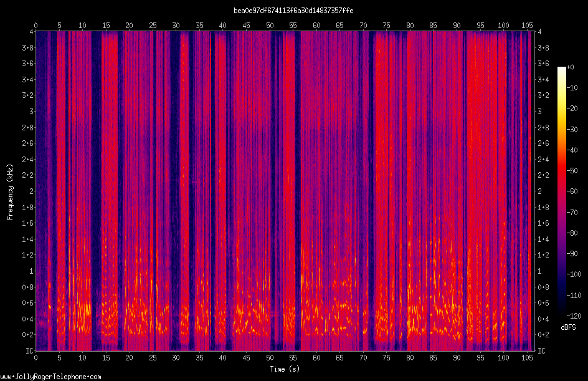Click the "2·6" label on the left frequency axis
This screenshot has height=381, width=588.
[28, 143]
